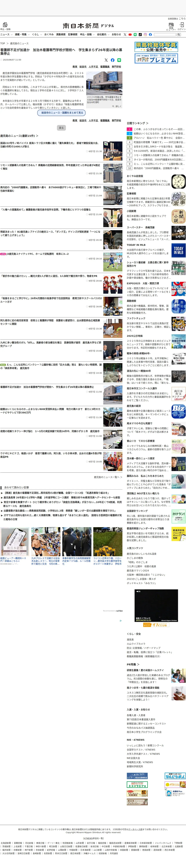Focus the header search input field
The image size is (186, 868).
(x=165, y=35)
